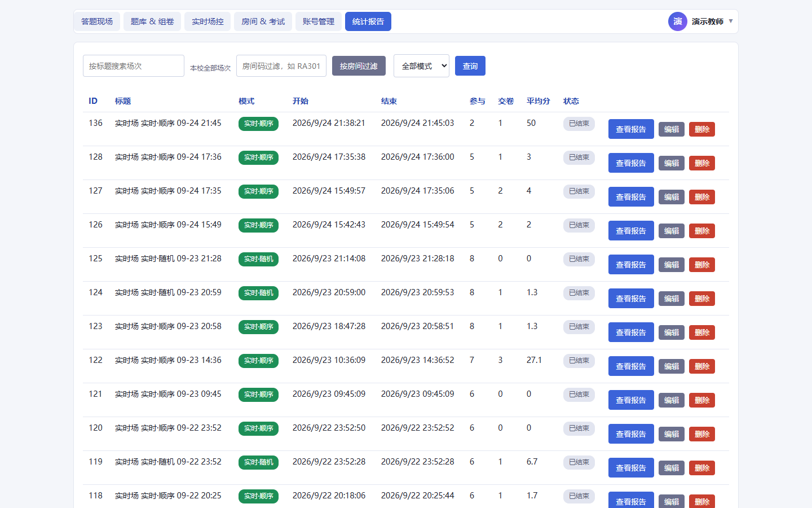Click the 查询 button
The image size is (812, 508).
click(470, 66)
